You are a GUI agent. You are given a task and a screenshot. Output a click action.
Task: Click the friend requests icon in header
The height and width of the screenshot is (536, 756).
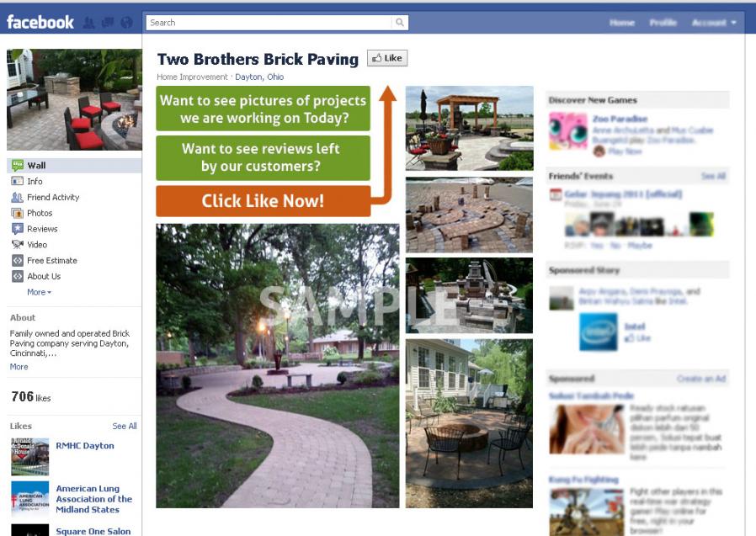(88, 22)
